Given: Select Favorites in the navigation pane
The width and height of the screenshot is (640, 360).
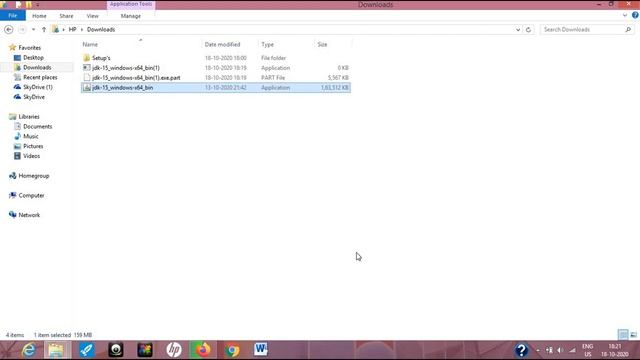Looking at the screenshot, I should (x=29, y=48).
